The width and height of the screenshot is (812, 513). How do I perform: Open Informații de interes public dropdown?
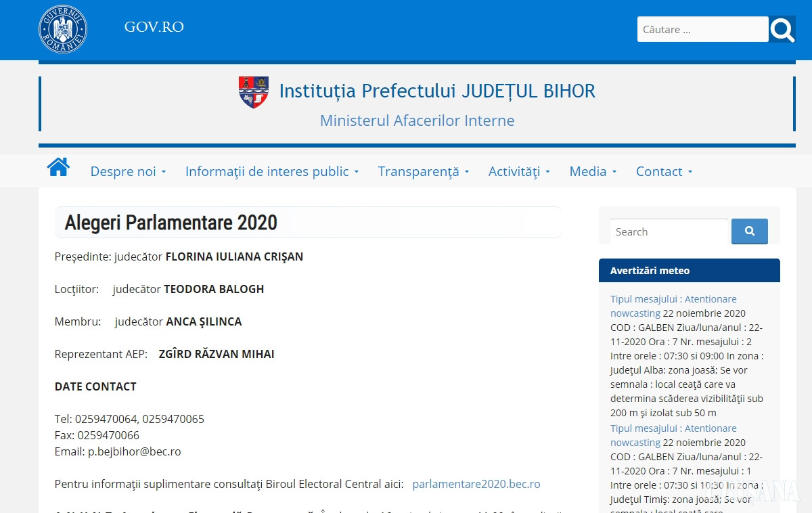pyautogui.click(x=271, y=172)
